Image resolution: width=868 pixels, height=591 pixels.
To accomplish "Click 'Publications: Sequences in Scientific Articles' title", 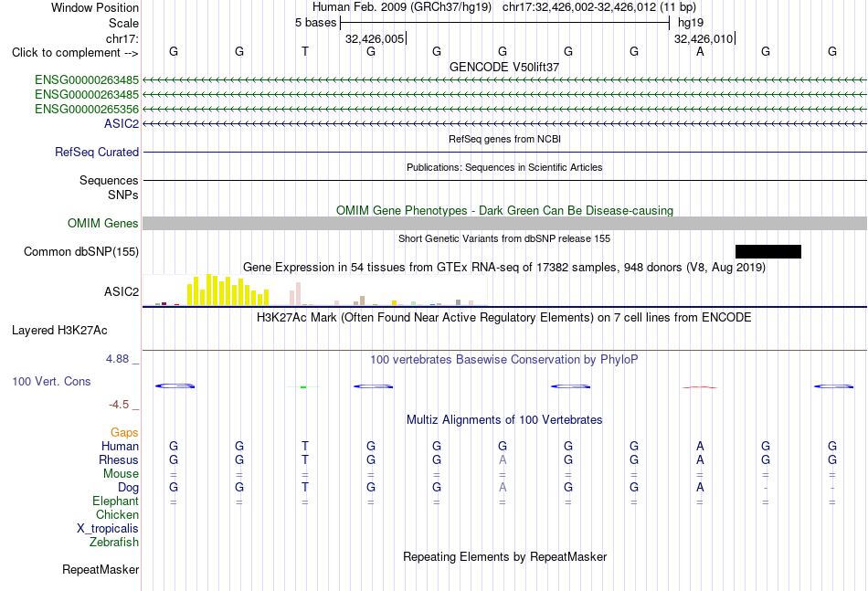I will point(504,167).
